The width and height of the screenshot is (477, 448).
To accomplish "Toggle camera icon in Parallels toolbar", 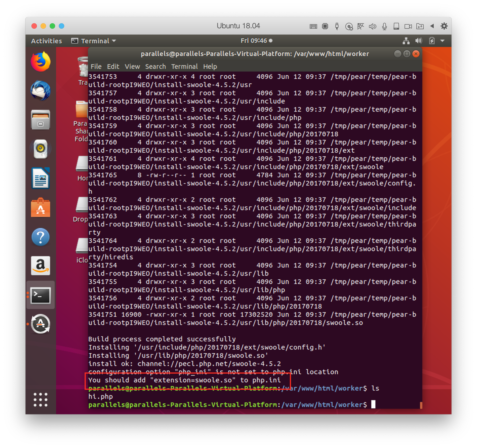I will pyautogui.click(x=408, y=26).
